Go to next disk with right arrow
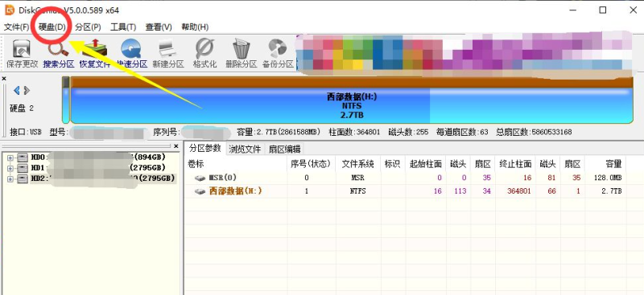 [x=27, y=90]
